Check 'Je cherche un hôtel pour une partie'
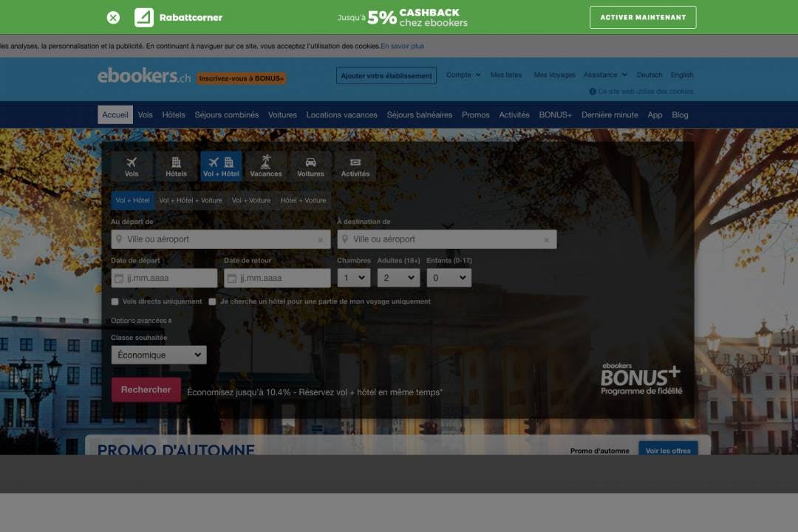 tap(212, 301)
